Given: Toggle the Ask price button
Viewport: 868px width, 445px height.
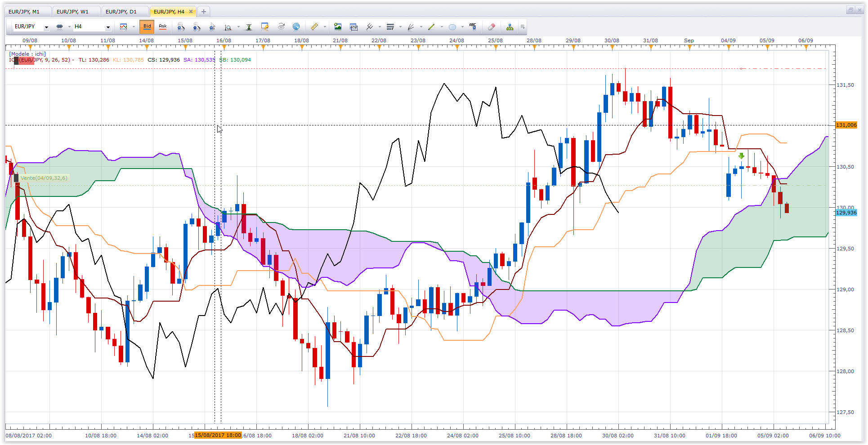Looking at the screenshot, I should point(163,27).
